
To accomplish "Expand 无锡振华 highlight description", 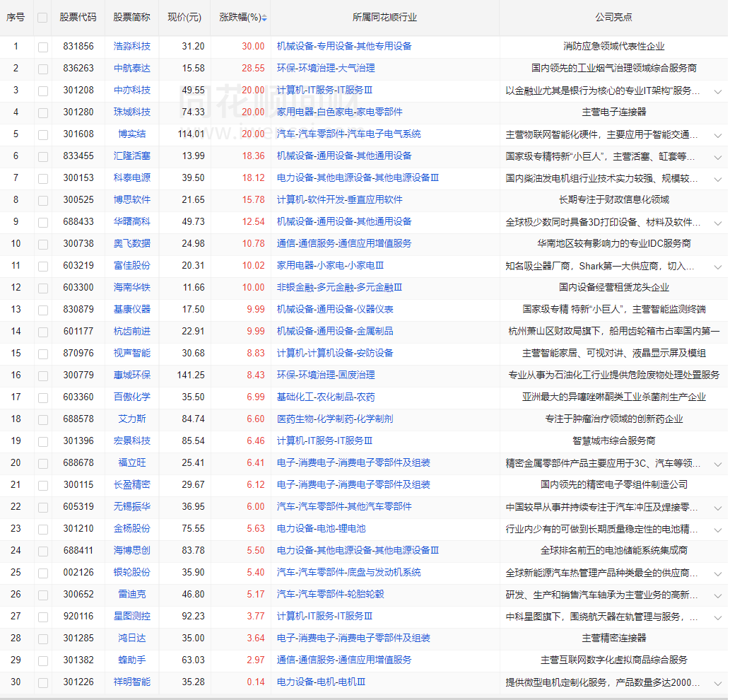I will 718,508.
